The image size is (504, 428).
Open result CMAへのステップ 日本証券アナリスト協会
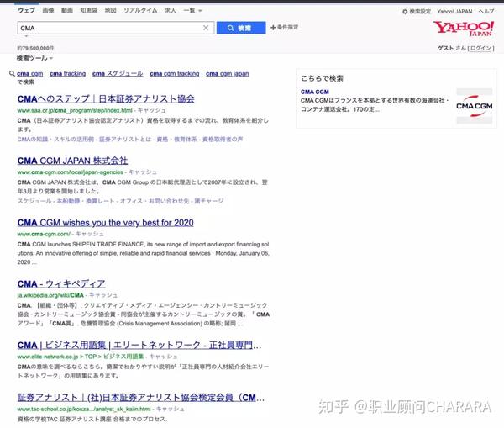click(106, 99)
